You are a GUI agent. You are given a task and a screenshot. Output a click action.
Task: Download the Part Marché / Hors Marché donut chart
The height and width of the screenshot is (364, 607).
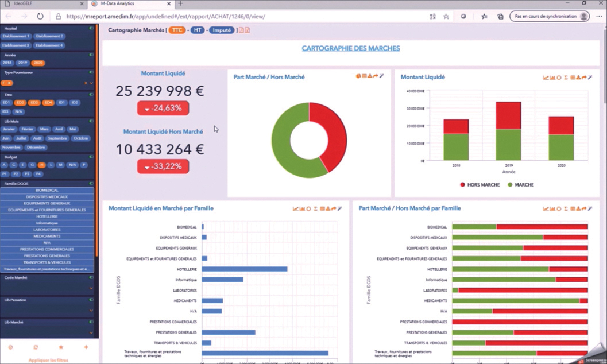click(370, 76)
